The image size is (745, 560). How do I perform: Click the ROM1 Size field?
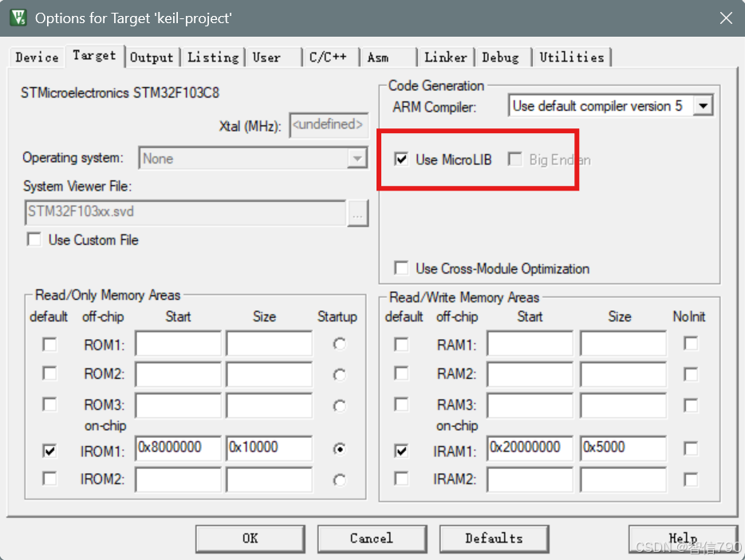click(x=270, y=343)
